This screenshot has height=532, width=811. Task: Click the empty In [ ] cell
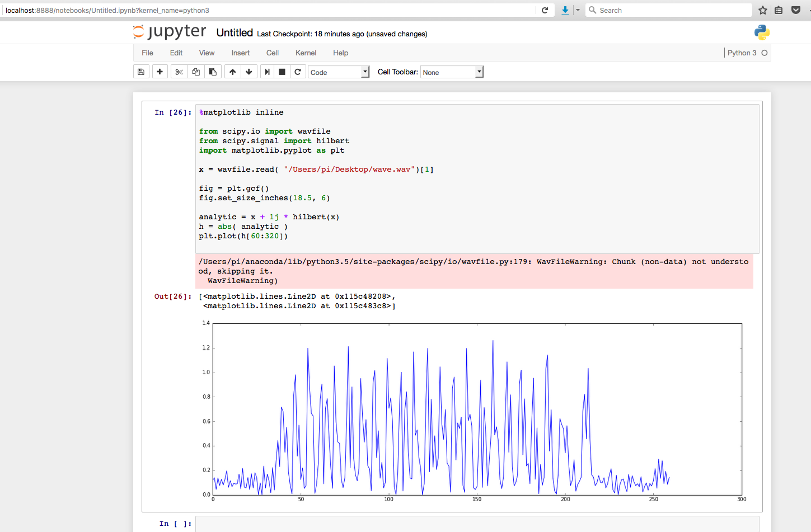pos(477,524)
